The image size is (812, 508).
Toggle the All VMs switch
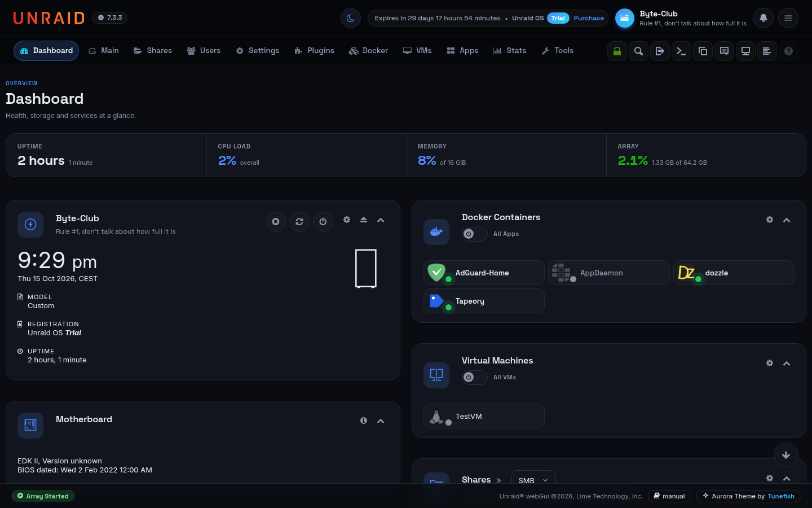click(x=475, y=377)
